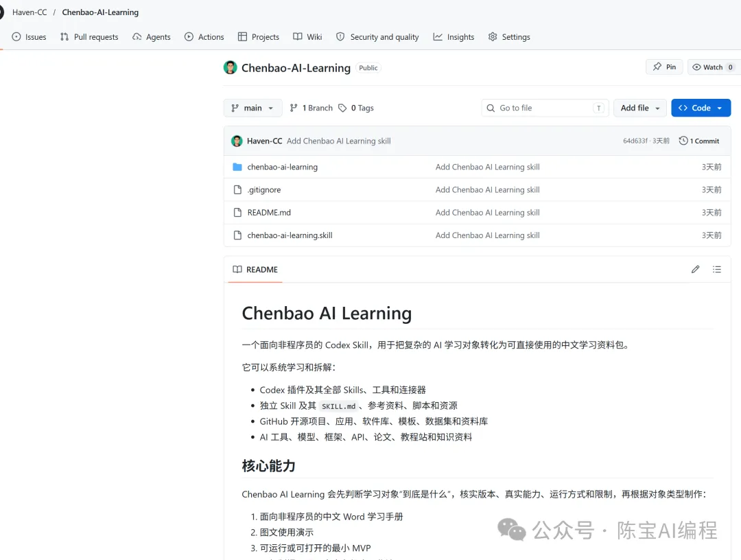Image resolution: width=741 pixels, height=560 pixels.
Task: Click the file icon beside .gitignore
Action: (x=237, y=189)
